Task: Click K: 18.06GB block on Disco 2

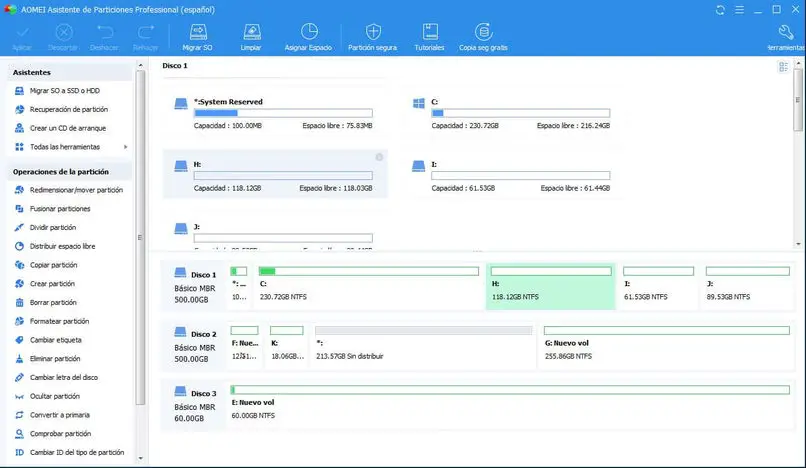Action: pyautogui.click(x=287, y=345)
